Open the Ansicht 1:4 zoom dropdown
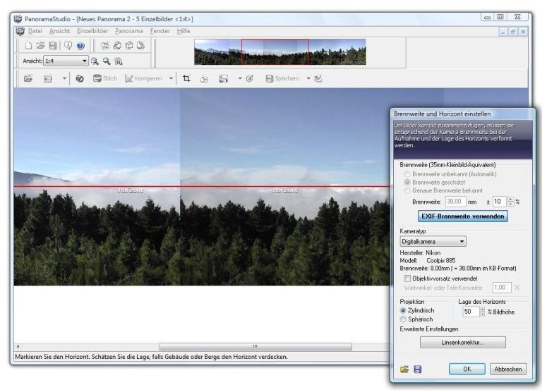Screen dimensions: 547x392 point(84,61)
